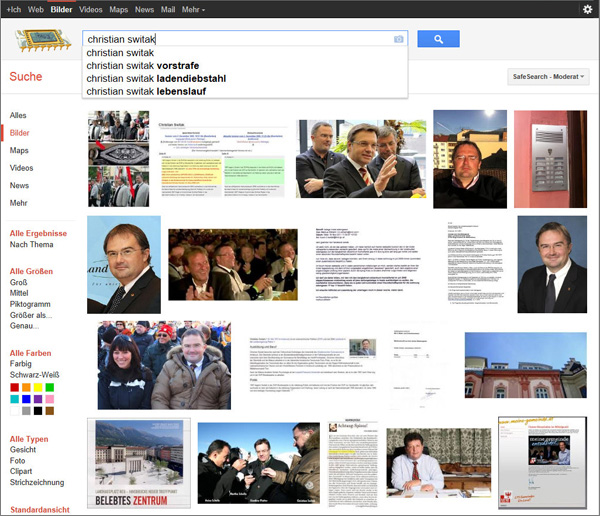Viewport: 600px width, 516px height.
Task: Click the search field containing christian switak
Action: coord(245,39)
